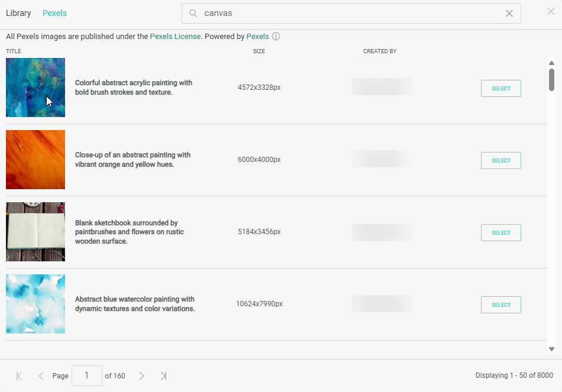Go to the first page
Screen dimensions: 562x392
(20, 376)
